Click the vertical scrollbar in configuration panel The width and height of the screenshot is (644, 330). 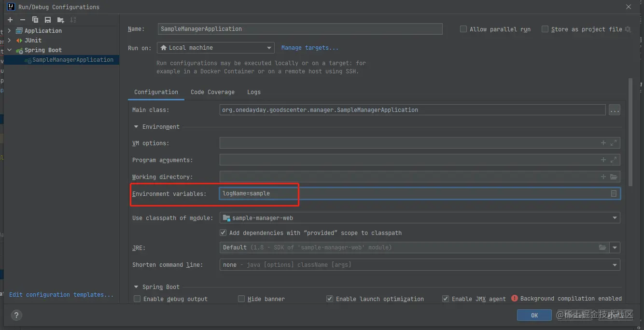click(630, 133)
